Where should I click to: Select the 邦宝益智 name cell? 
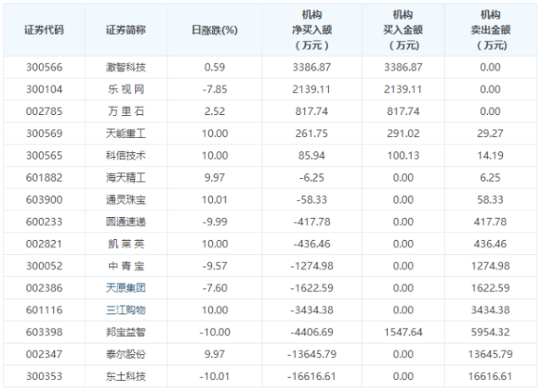126,332
